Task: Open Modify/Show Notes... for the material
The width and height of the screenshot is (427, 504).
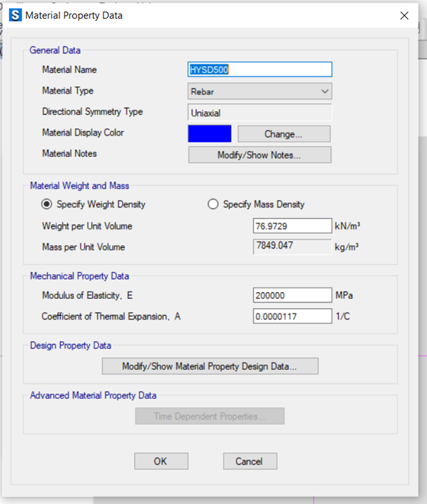Action: (259, 155)
